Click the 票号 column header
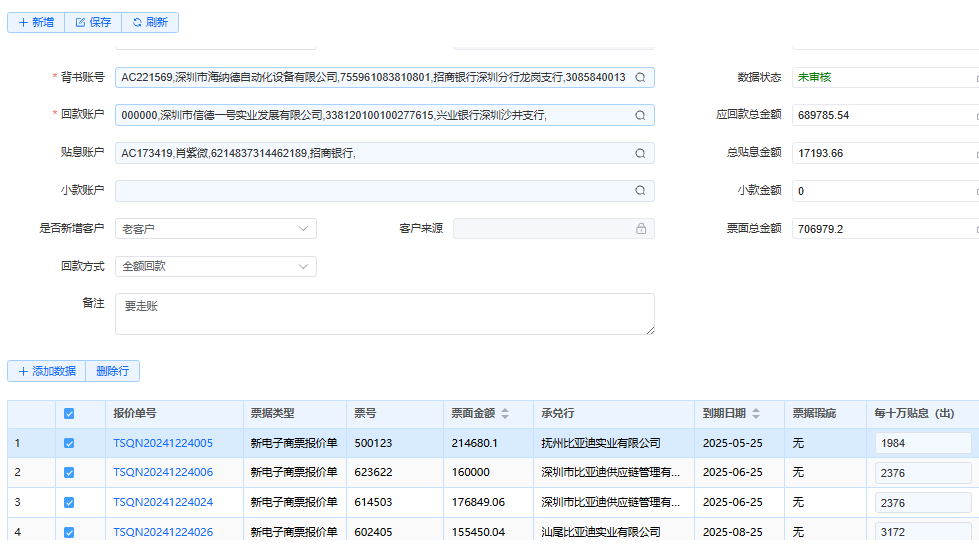The image size is (979, 547). click(395, 413)
